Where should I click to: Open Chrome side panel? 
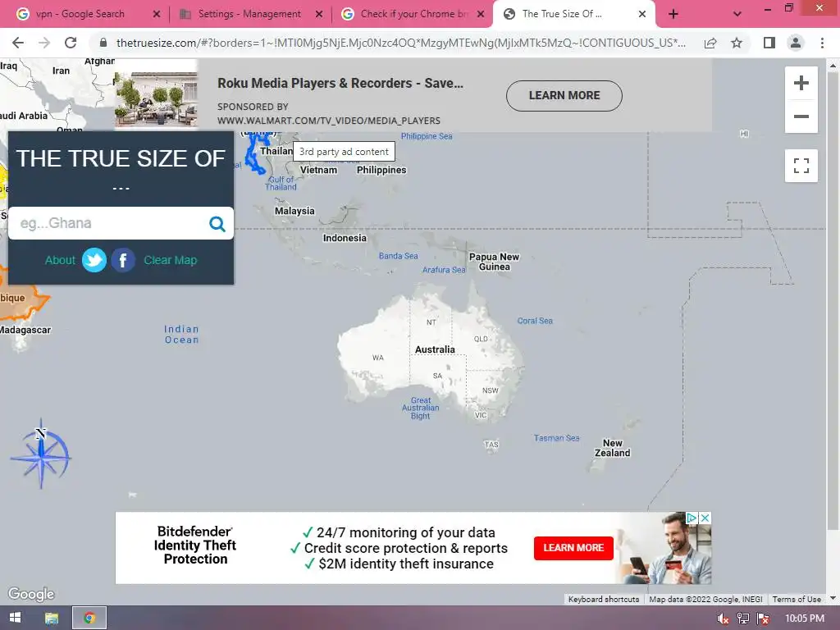(x=769, y=43)
